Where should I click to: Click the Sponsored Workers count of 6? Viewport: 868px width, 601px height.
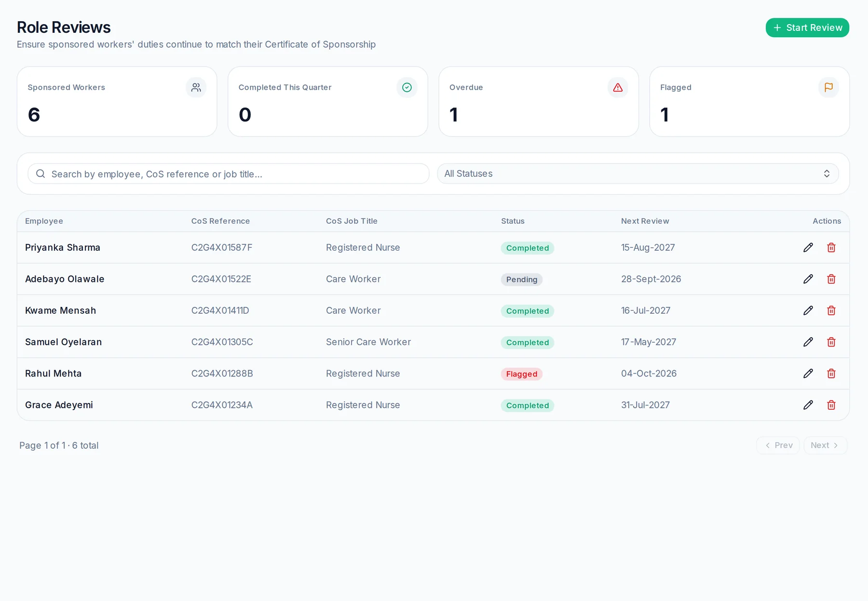pos(34,115)
